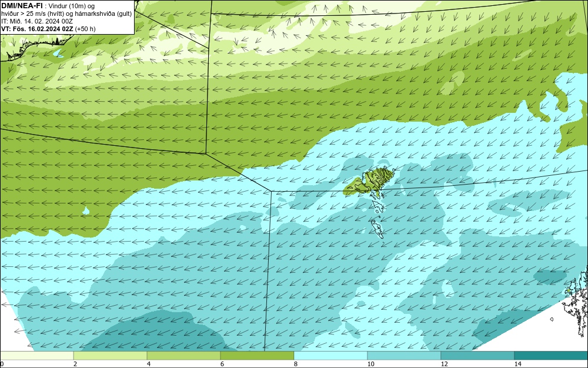
Task: Click the legend scale label 10
Action: (371, 364)
